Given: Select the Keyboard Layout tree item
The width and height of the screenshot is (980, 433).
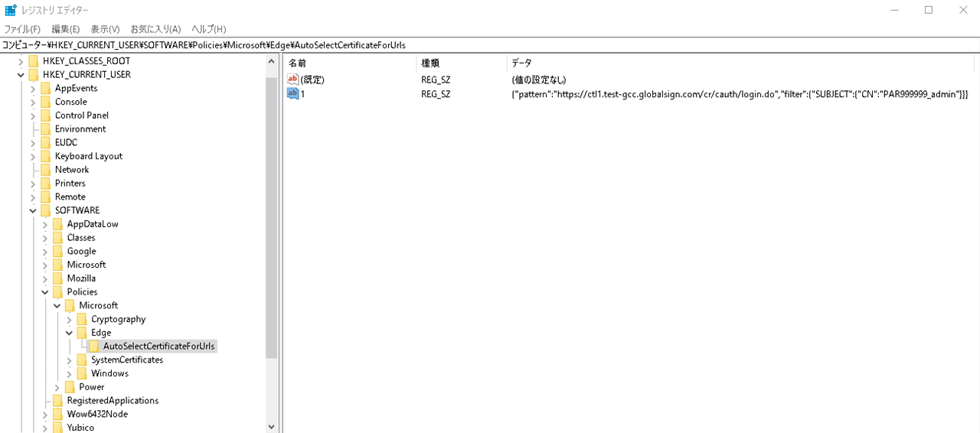Looking at the screenshot, I should tap(89, 156).
